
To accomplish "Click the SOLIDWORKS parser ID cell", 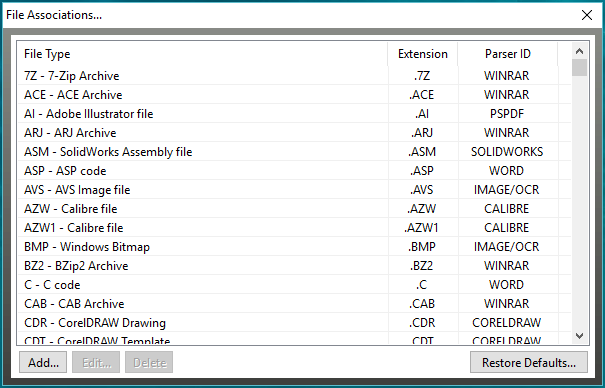I will click(x=507, y=152).
